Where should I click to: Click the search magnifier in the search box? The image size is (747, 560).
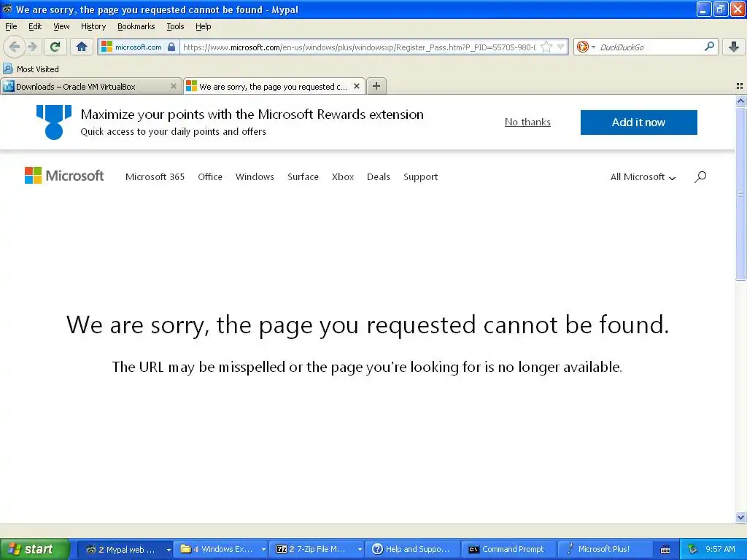pyautogui.click(x=709, y=46)
